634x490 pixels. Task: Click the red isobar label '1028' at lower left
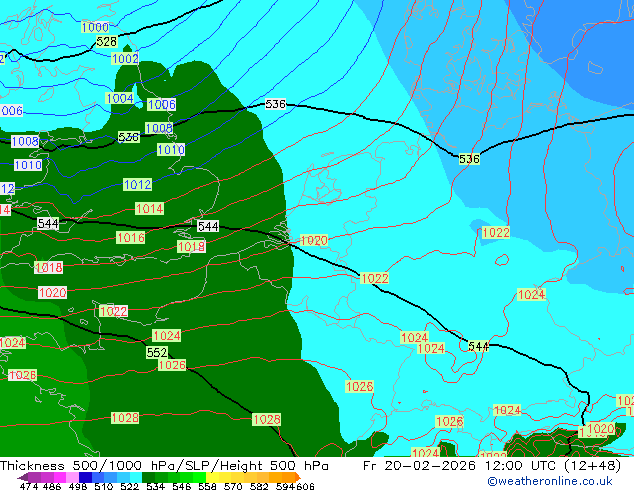(x=125, y=418)
